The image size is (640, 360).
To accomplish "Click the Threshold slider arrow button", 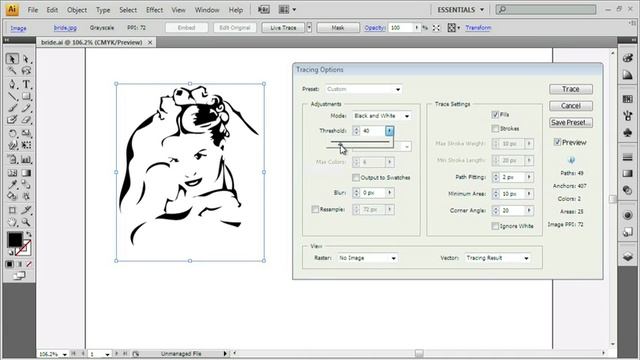I will click(x=390, y=131).
